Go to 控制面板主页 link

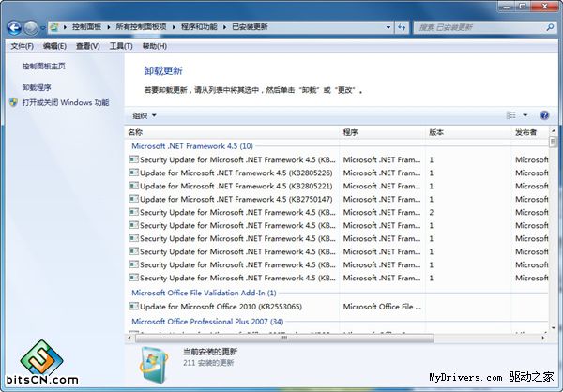(44, 66)
